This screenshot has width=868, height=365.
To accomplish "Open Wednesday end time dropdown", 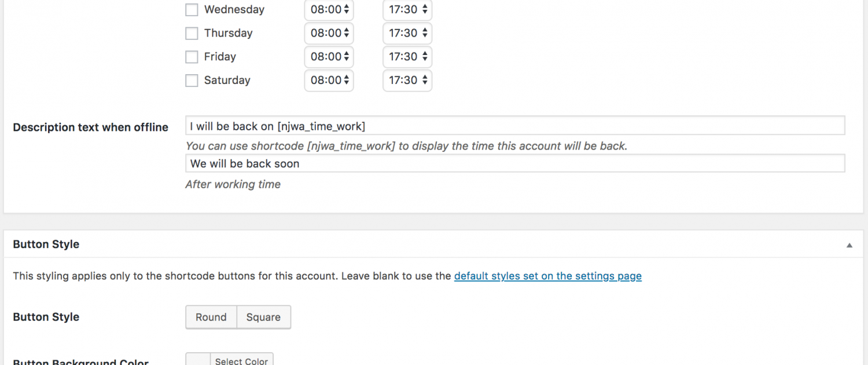I will click(x=407, y=10).
